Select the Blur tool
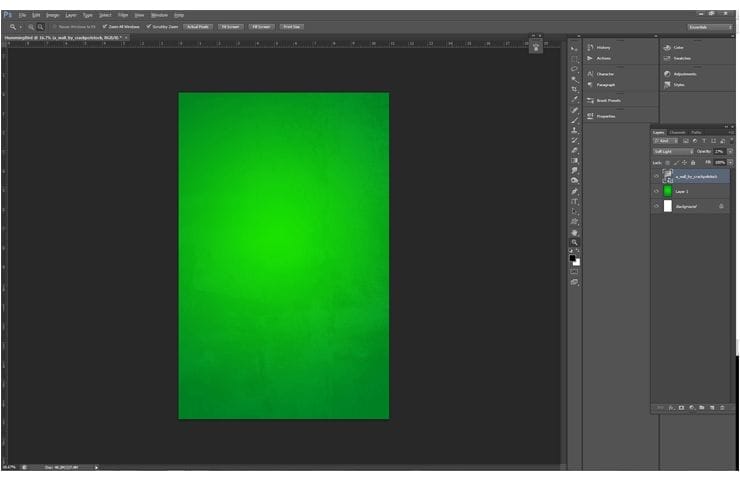740x493 pixels. pyautogui.click(x=574, y=171)
